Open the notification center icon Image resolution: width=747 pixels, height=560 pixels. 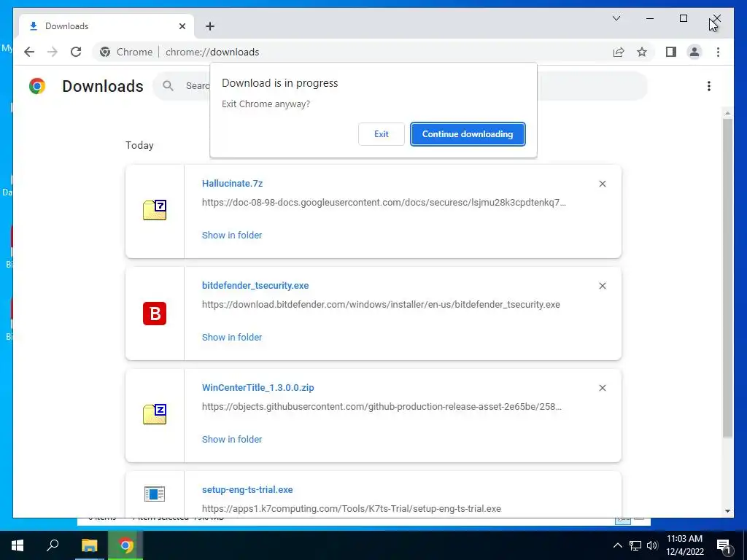coord(724,546)
